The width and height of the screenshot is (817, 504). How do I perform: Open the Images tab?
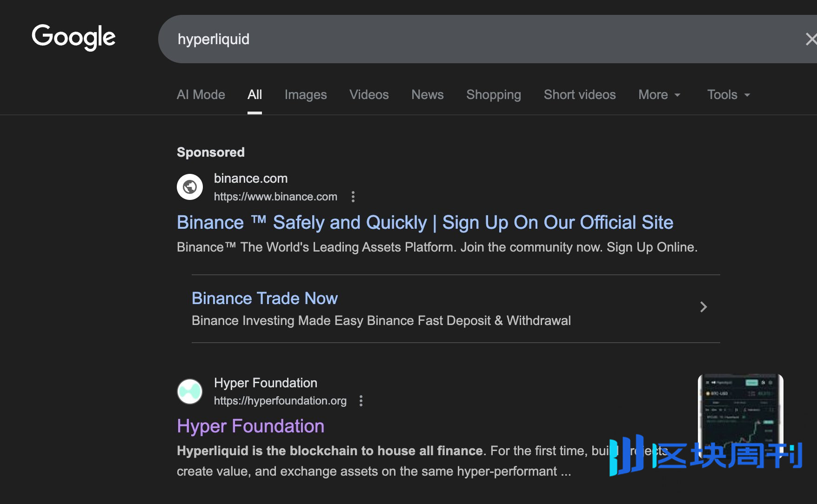tap(306, 94)
